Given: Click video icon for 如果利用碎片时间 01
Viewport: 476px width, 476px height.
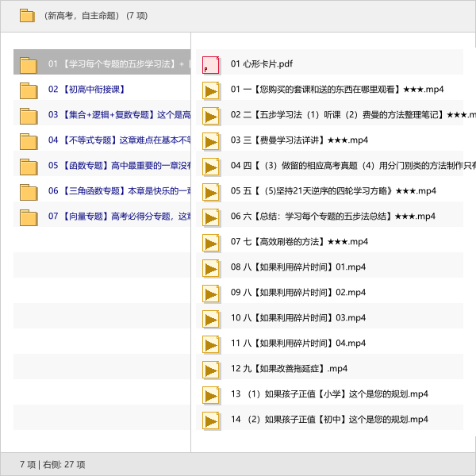Looking at the screenshot, I should click(x=211, y=267).
